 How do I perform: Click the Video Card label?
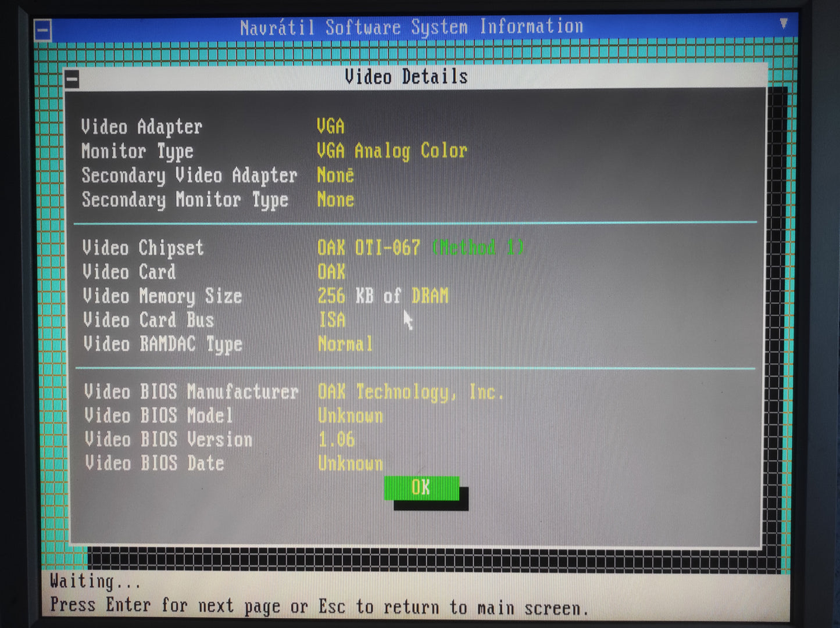(130, 271)
